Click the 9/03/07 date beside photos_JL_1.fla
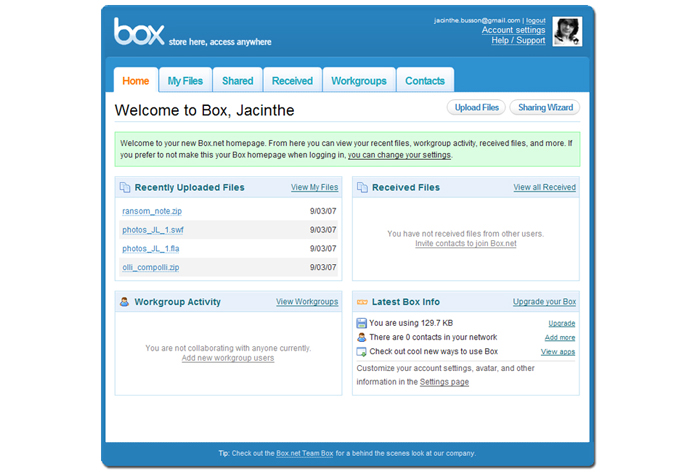695x475 pixels. [x=323, y=249]
